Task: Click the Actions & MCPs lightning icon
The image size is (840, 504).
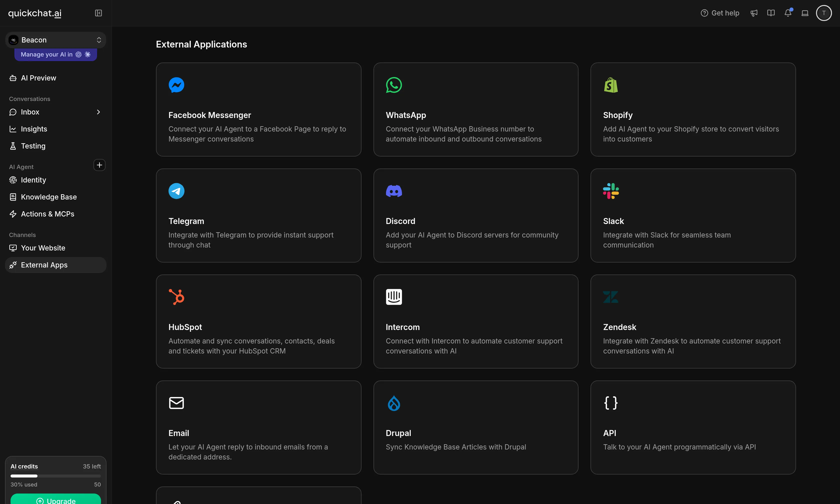Action: point(13,214)
